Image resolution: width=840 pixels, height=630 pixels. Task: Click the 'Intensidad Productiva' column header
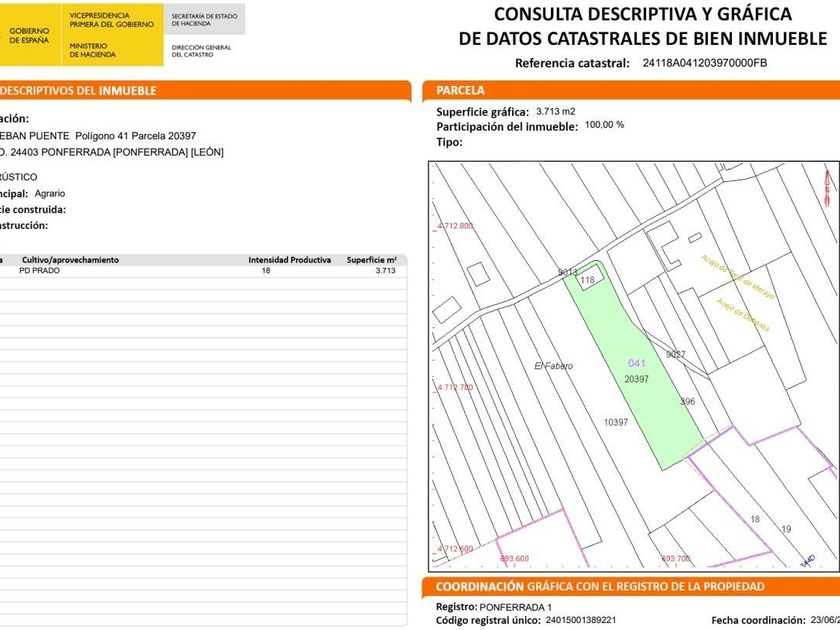coord(289,260)
